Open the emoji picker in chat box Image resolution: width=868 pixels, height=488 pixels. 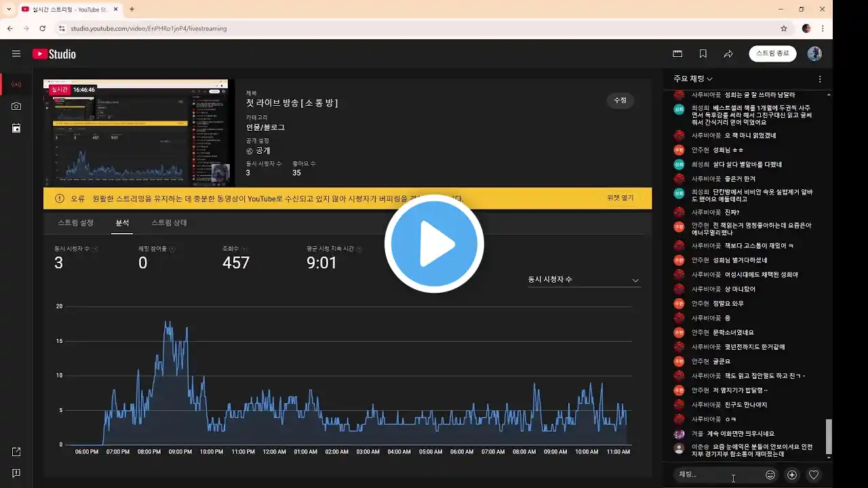tap(770, 475)
